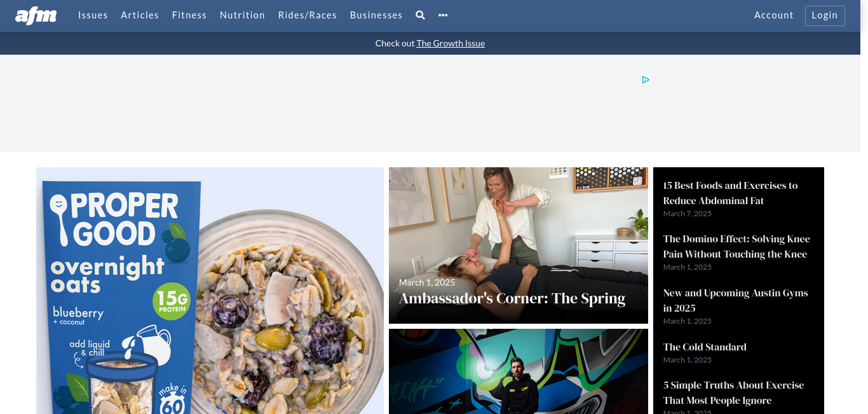This screenshot has height=414, width=868.
Task: Open Ambassador's Corner: The Spring article
Action: click(512, 298)
